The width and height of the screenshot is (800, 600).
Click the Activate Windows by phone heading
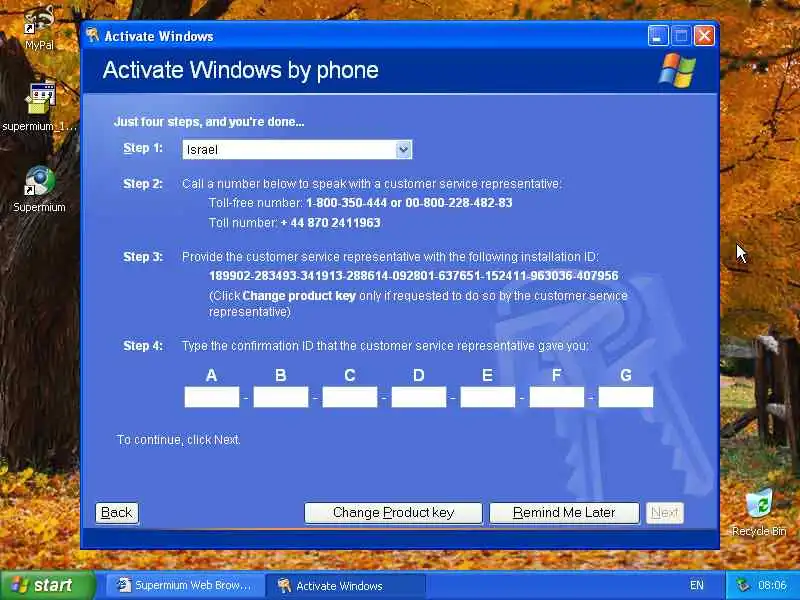tap(240, 70)
